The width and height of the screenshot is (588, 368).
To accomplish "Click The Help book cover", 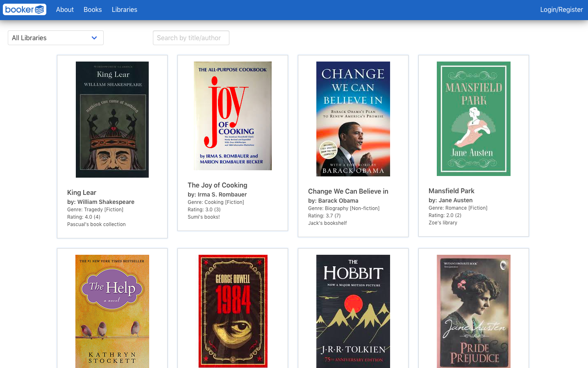I will pyautogui.click(x=112, y=311).
